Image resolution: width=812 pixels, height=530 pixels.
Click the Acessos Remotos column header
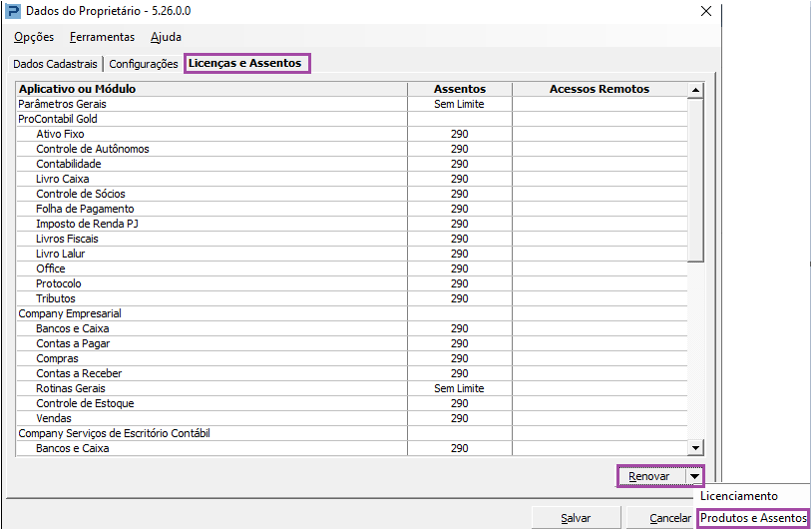[x=600, y=89]
